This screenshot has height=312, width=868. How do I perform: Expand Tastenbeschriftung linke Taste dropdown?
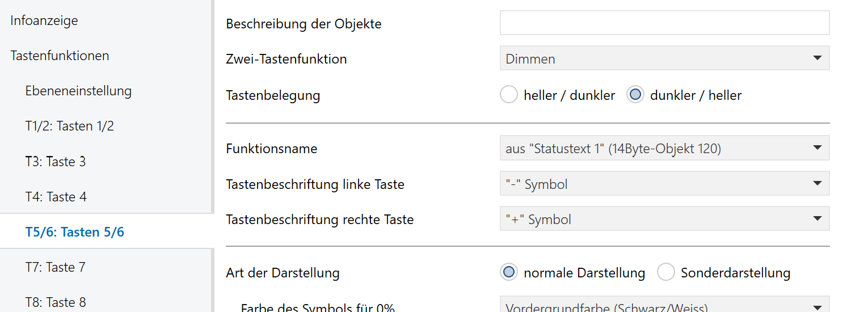tap(664, 184)
